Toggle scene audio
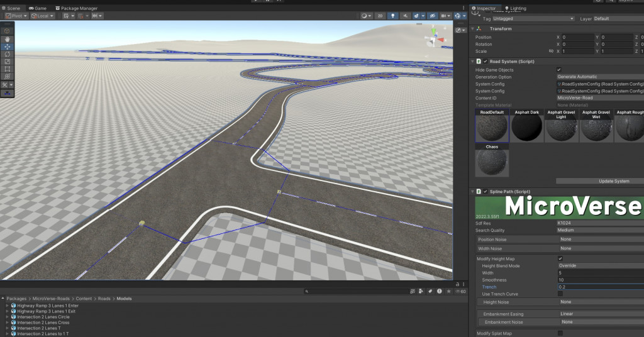Viewport: 644px width, 337px height. pyautogui.click(x=406, y=16)
